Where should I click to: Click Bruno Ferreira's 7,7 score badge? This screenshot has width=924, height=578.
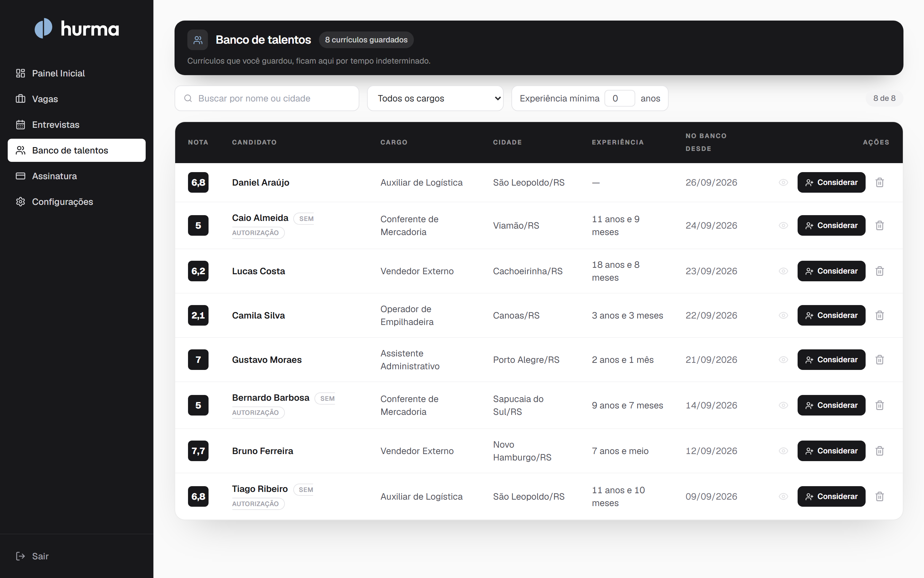coord(198,451)
